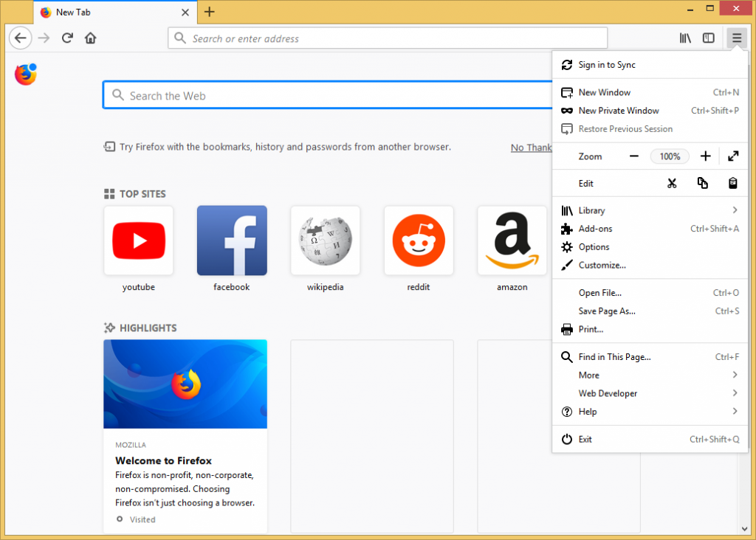This screenshot has height=540, width=756.
Task: Show sidebars via the toolbar icon
Action: click(x=708, y=38)
